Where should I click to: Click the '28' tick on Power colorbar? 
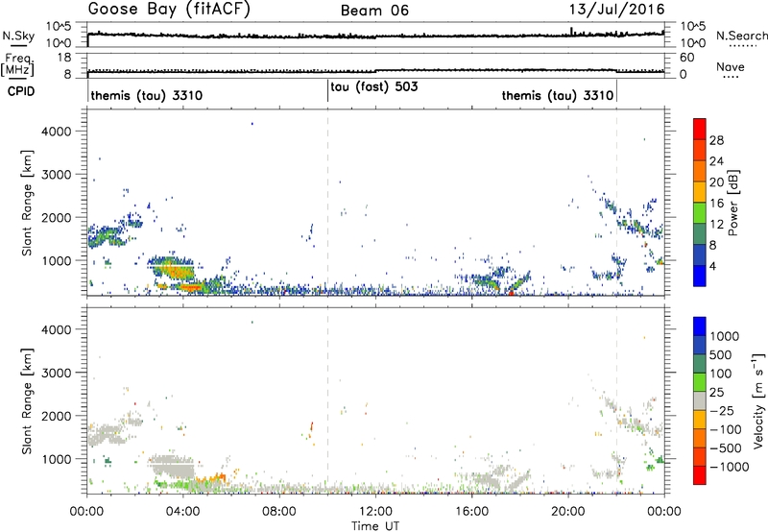(x=716, y=140)
